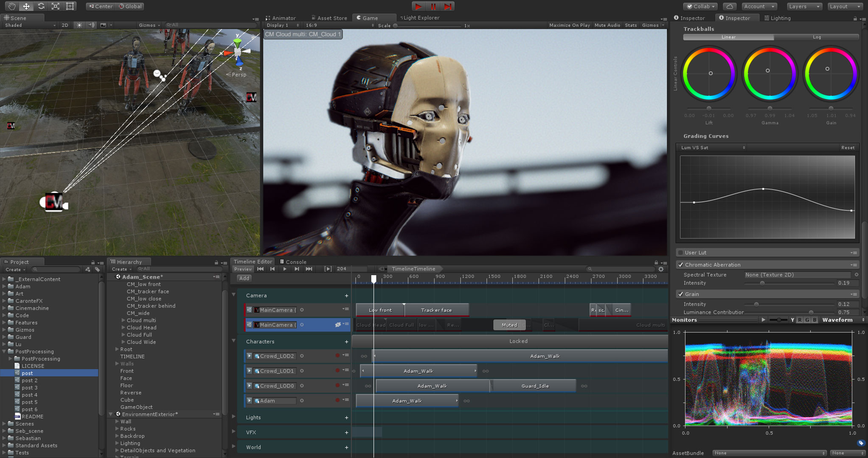Expand the Lights track in Timeline

[236, 417]
